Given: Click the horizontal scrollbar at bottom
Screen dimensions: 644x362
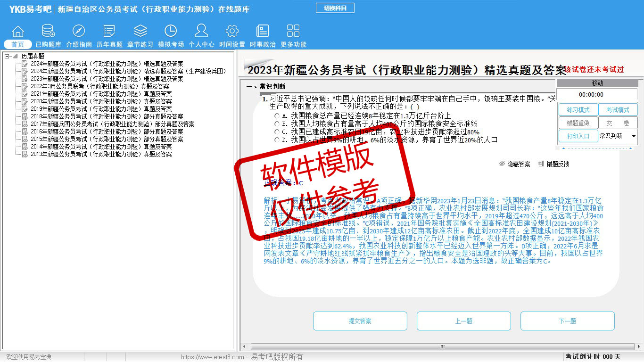Looking at the screenshot, I should 442,346.
